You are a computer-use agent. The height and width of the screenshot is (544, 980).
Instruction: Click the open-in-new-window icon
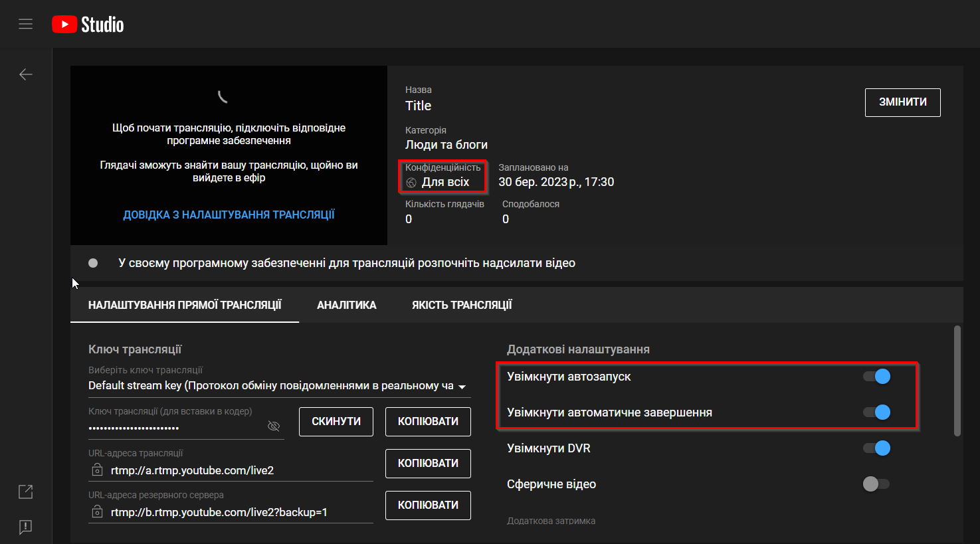[25, 491]
